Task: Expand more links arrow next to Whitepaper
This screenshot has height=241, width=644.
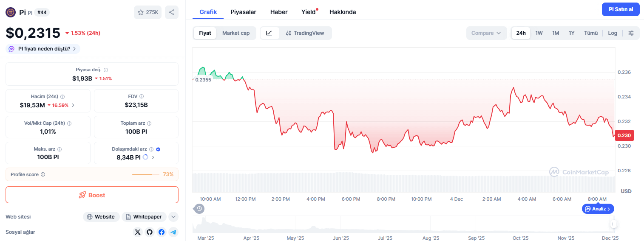Action: [173, 217]
